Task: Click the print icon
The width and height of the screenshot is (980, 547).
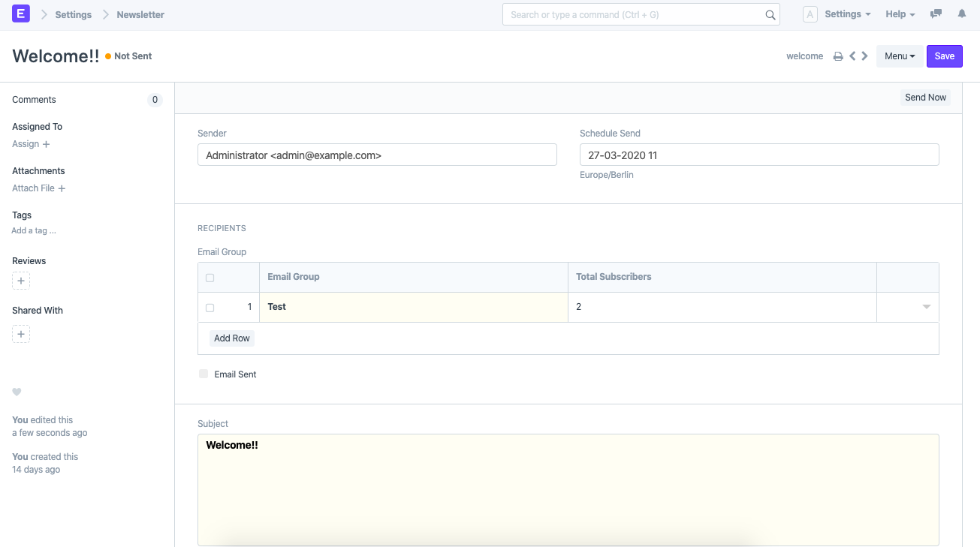Action: 838,56
